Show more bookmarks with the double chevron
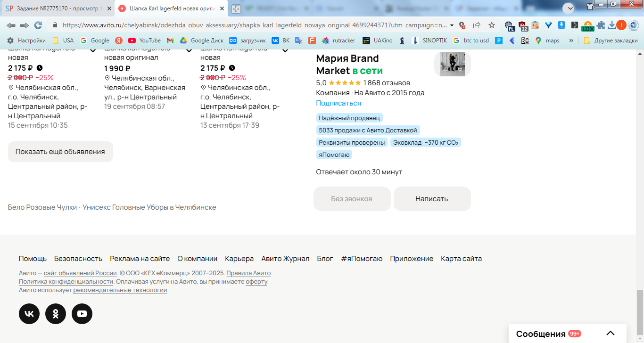 coord(571,41)
